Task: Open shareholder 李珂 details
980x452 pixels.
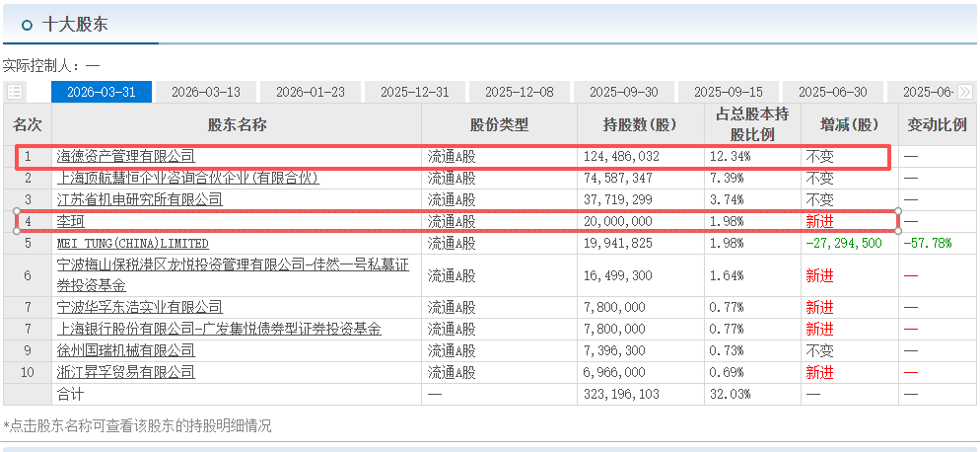Action: click(x=70, y=222)
